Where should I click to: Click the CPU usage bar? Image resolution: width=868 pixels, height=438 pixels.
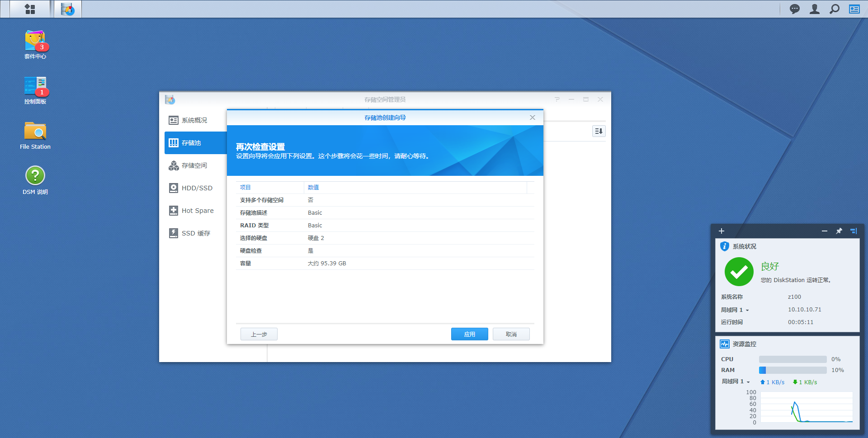click(793, 359)
